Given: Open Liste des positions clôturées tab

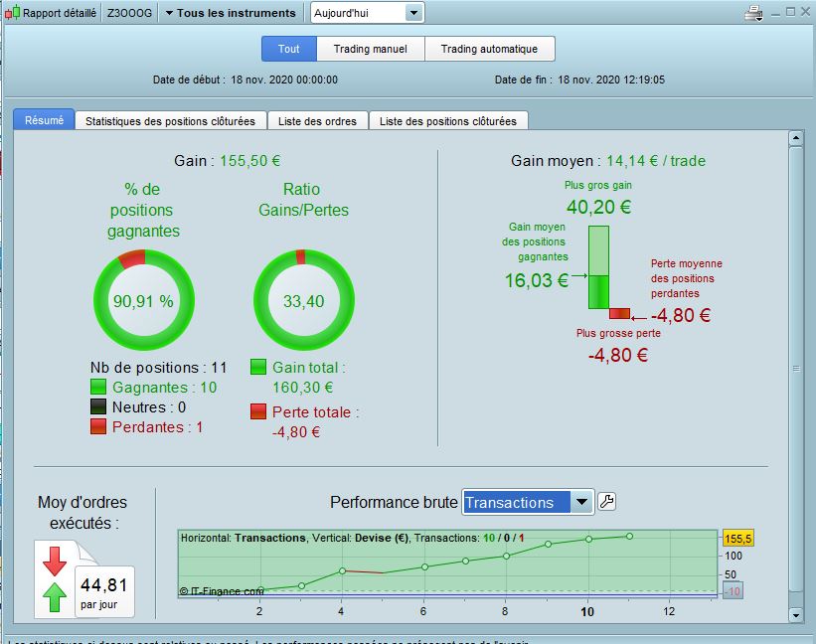Looking at the screenshot, I should [448, 121].
